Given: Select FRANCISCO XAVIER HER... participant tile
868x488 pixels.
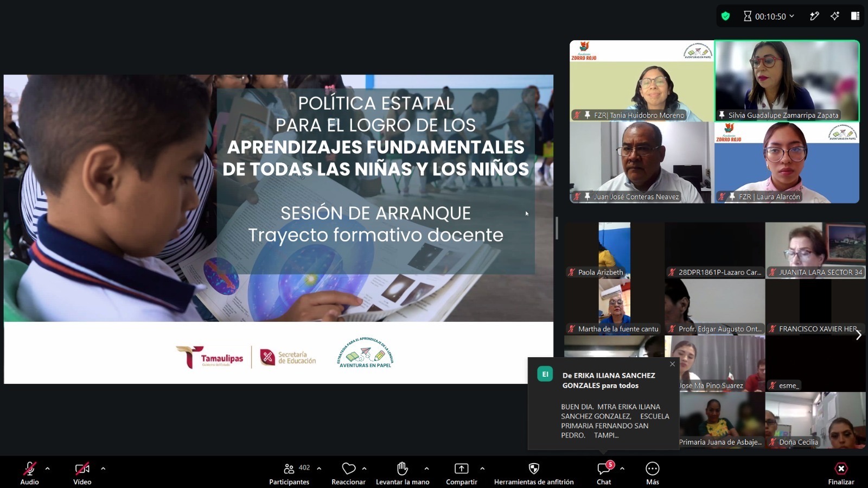Looking at the screenshot, I should pos(815,307).
